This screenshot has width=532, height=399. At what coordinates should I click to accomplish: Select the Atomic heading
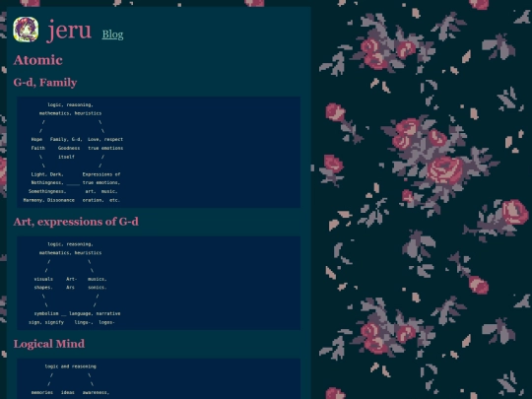38,60
